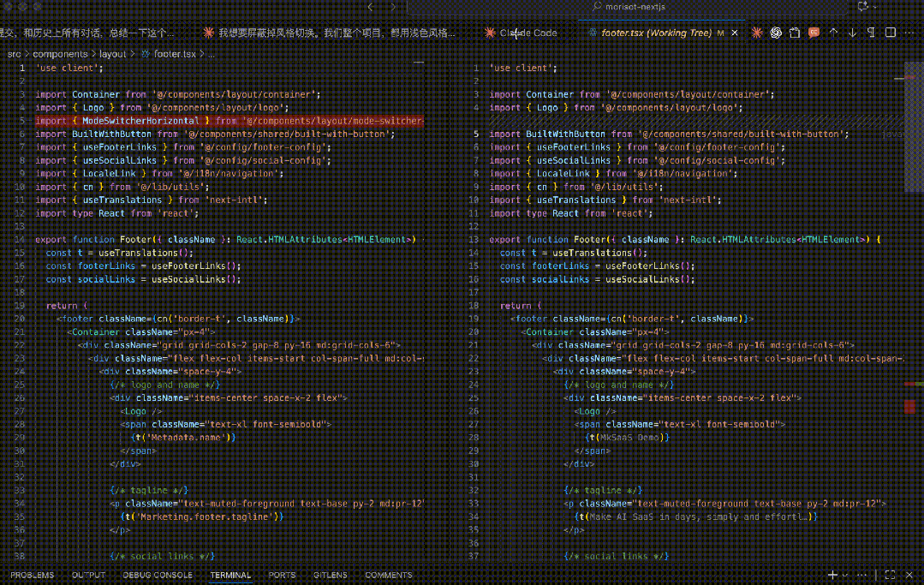Toggle whitespace display via pilcrow icon
The image size is (924, 585).
point(871,33)
